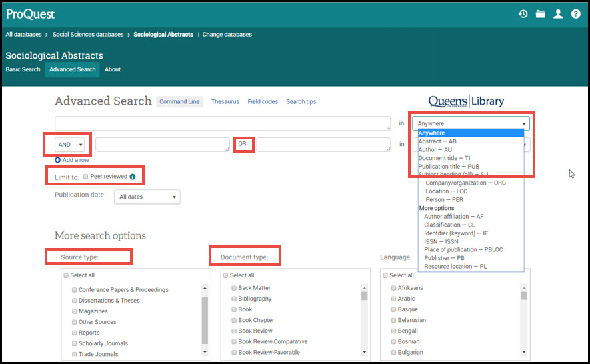Screen dimensions: 590x364
Task: Check Dissertations & Theses source type
Action: coord(75,301)
